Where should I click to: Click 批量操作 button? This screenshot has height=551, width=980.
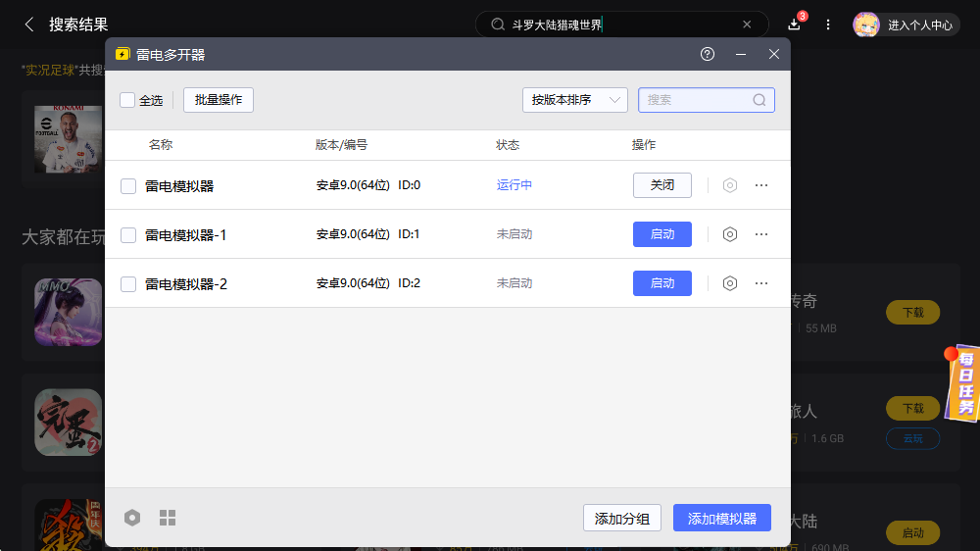(x=219, y=100)
